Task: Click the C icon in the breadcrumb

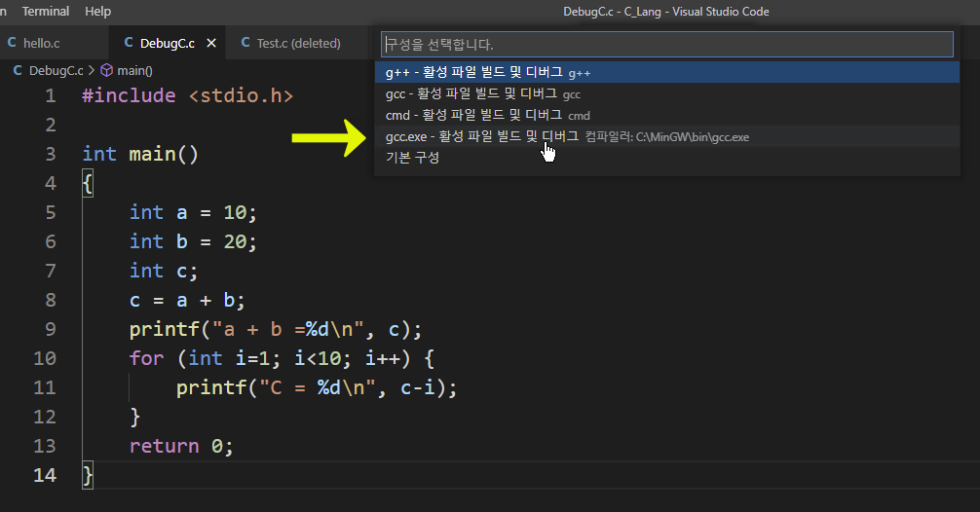Action: tap(18, 70)
